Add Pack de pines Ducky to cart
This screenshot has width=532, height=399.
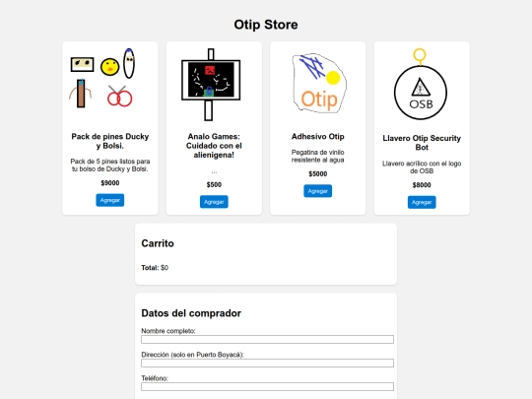(x=110, y=200)
